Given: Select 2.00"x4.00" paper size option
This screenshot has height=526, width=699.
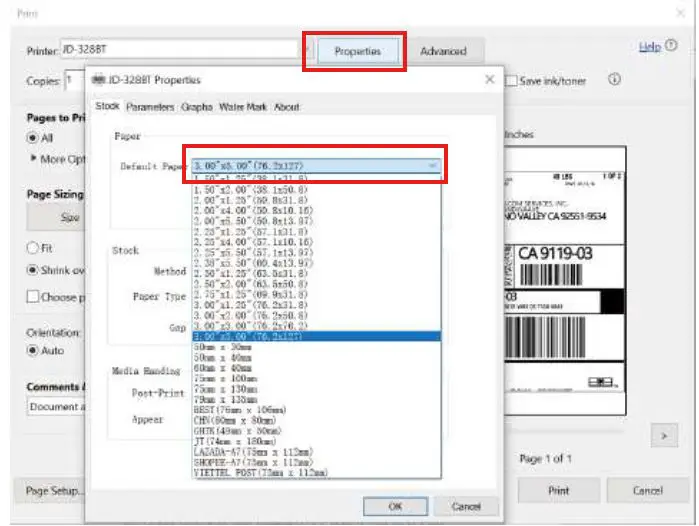Looking at the screenshot, I should (317, 210).
